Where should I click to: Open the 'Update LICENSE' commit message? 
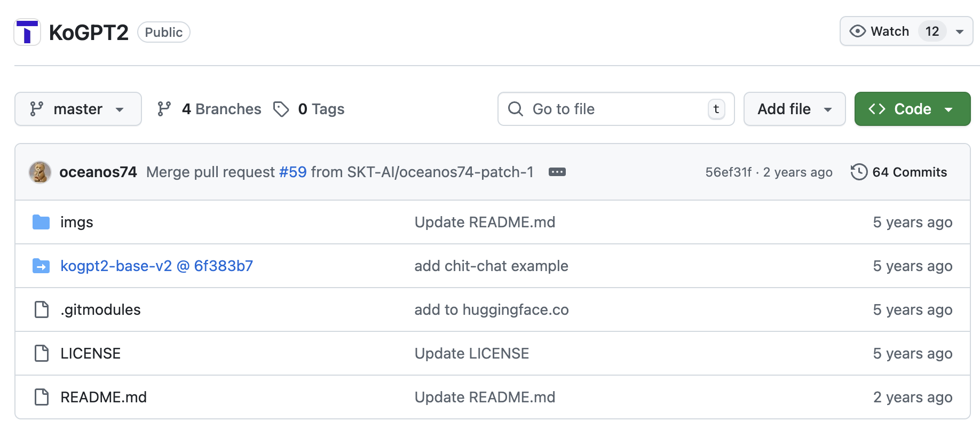472,353
